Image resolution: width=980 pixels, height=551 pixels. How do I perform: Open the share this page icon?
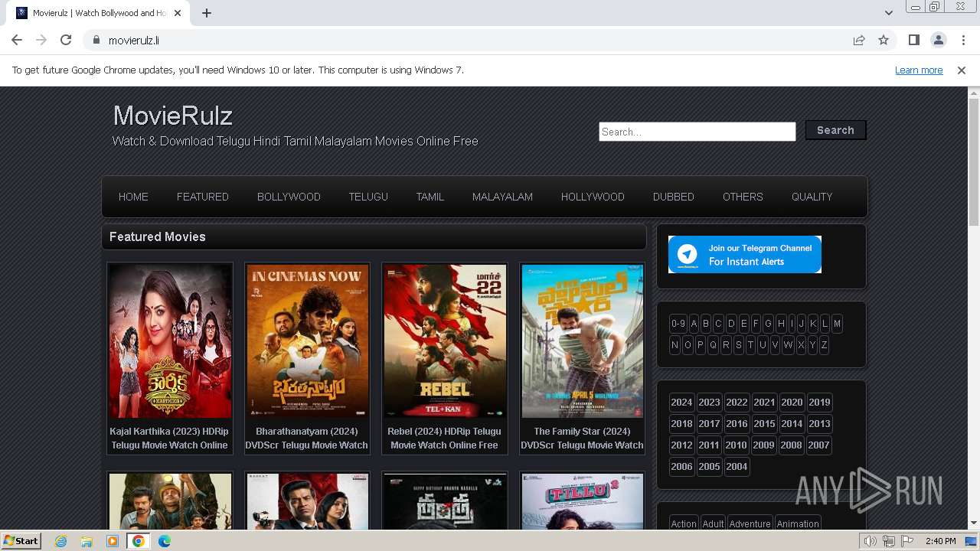coord(859,40)
